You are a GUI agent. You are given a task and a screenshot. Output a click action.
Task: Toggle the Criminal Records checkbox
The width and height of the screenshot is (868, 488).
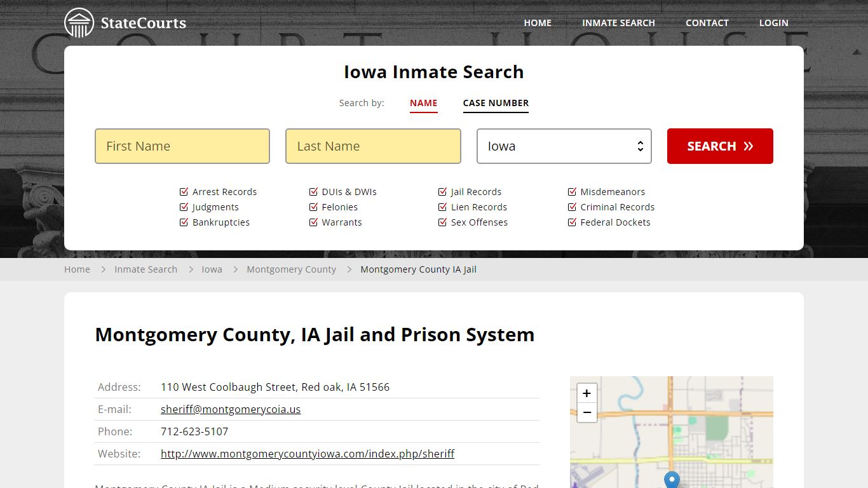click(572, 207)
